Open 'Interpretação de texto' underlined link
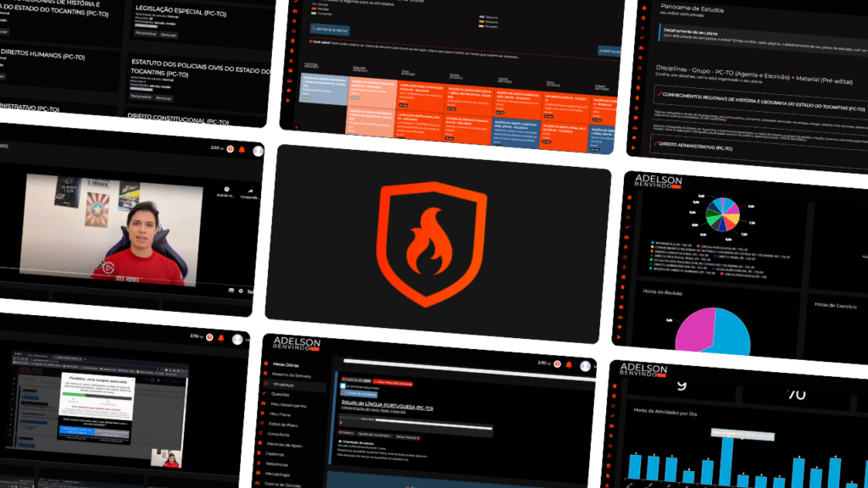868x488 pixels. click(x=374, y=410)
